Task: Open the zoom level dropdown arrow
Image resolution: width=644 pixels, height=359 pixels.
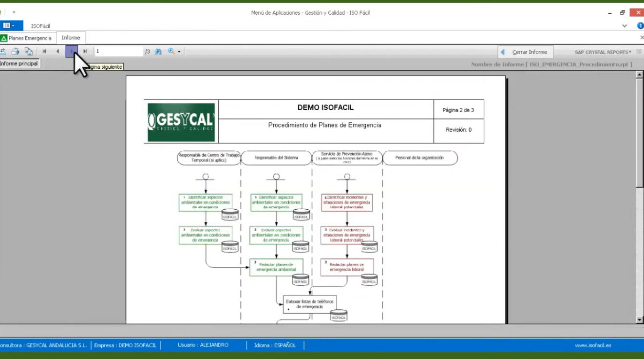Action: click(x=179, y=52)
